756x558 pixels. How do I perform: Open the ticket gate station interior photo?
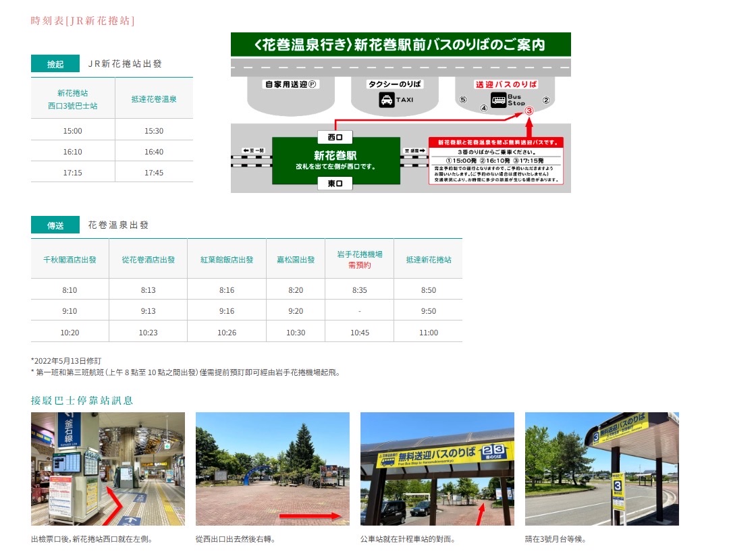coord(108,469)
